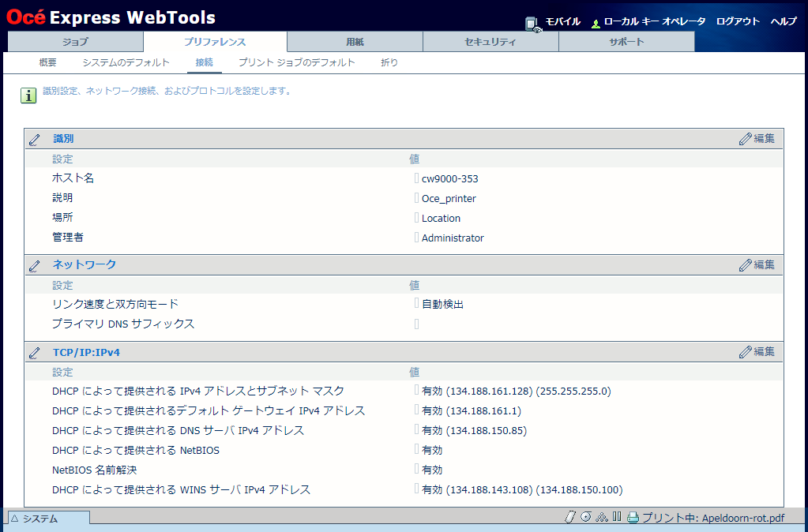Open システムのデフォルト sub-tab
Screen dimensions: 808x532
click(x=126, y=62)
